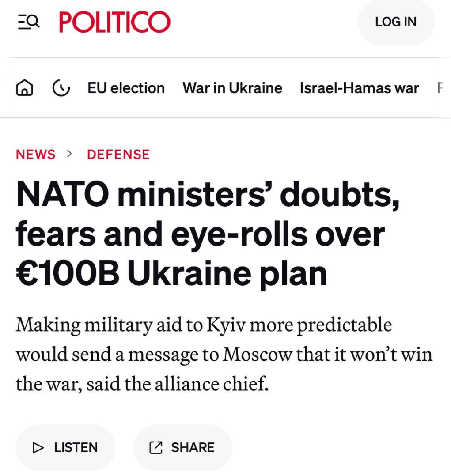Click the play triangle icon beside Listen
Viewport: 451px width, 476px height.
pyautogui.click(x=38, y=448)
